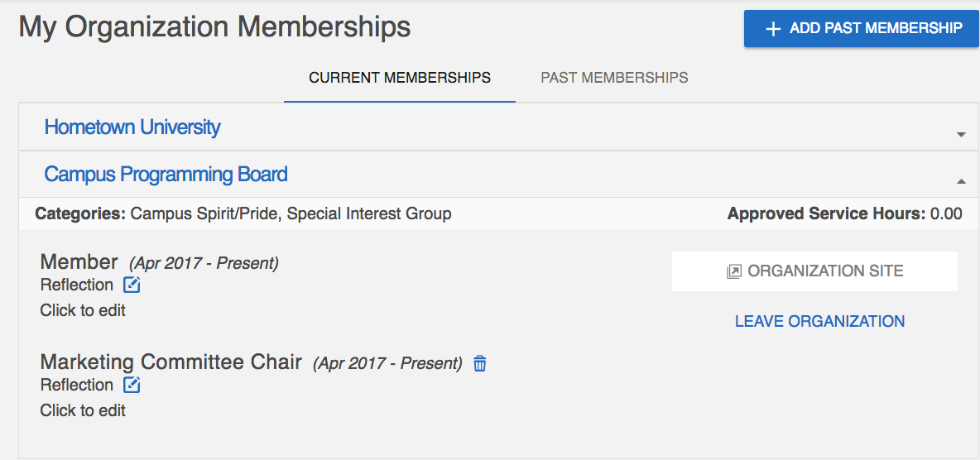Expand the Hometown University section arrow
The width and height of the screenshot is (980, 460).
coord(961,134)
